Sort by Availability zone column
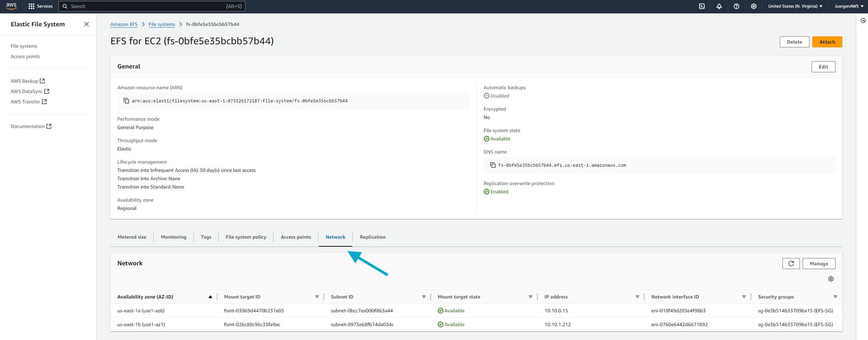Viewport: 868px width, 340px height. click(210, 297)
